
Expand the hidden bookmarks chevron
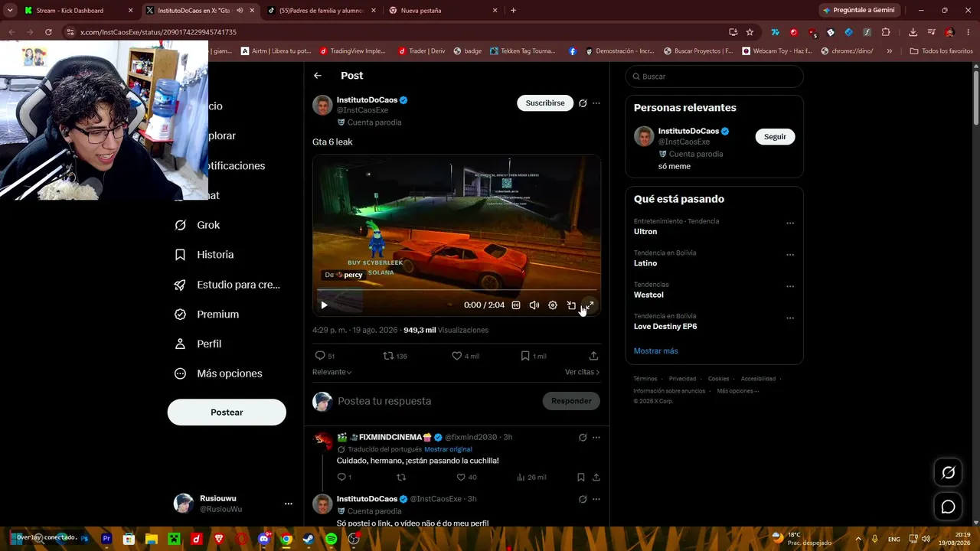(890, 51)
